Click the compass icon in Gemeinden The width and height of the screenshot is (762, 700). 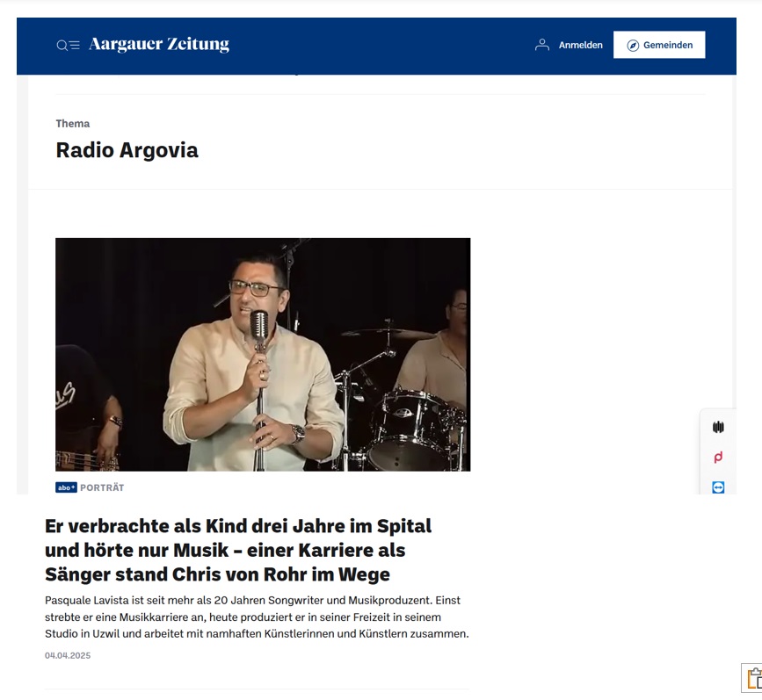633,46
